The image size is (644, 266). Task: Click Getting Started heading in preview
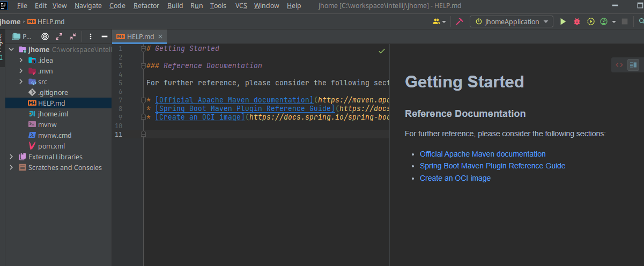coord(464,82)
